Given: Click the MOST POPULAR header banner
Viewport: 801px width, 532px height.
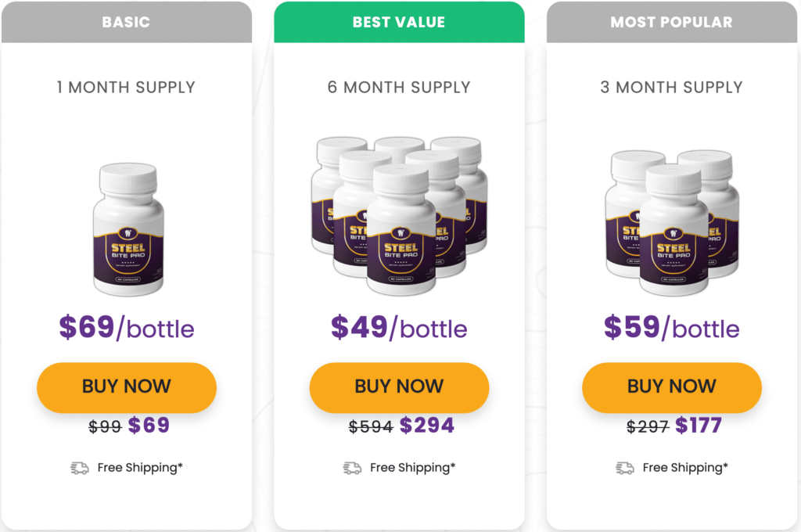Looking at the screenshot, I should (x=672, y=22).
